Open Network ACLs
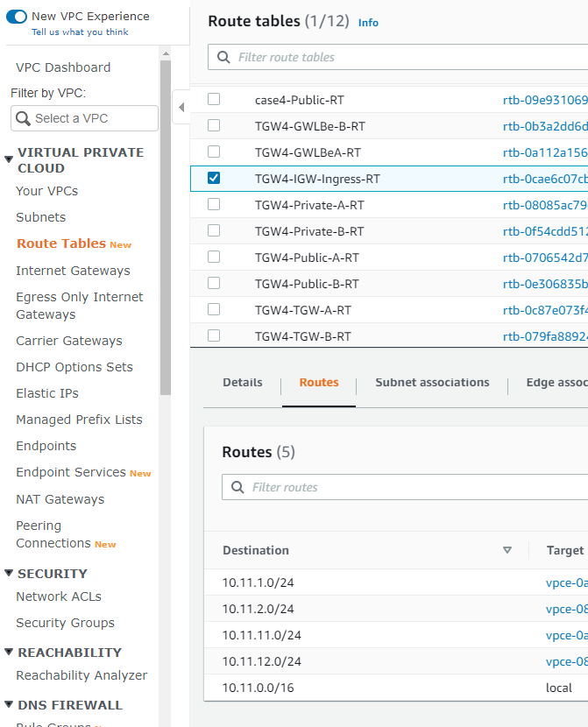 (59, 596)
